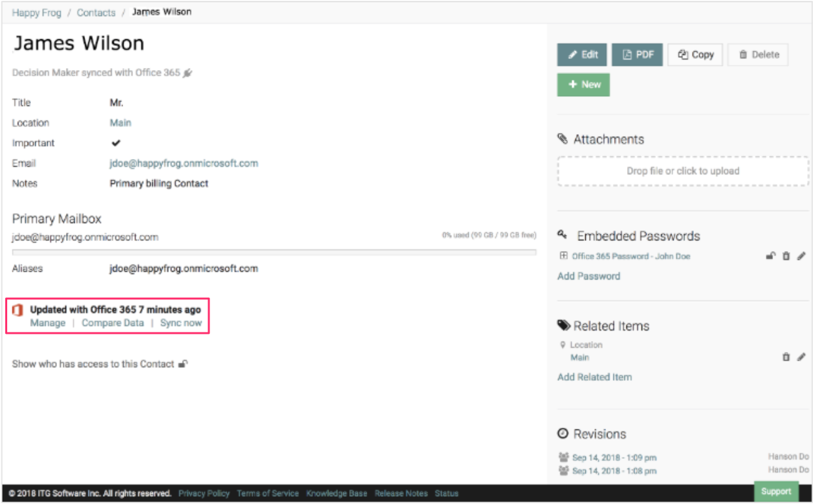The image size is (813, 504).
Task: Click the unlock icon beside contact access text
Action: [183, 364]
